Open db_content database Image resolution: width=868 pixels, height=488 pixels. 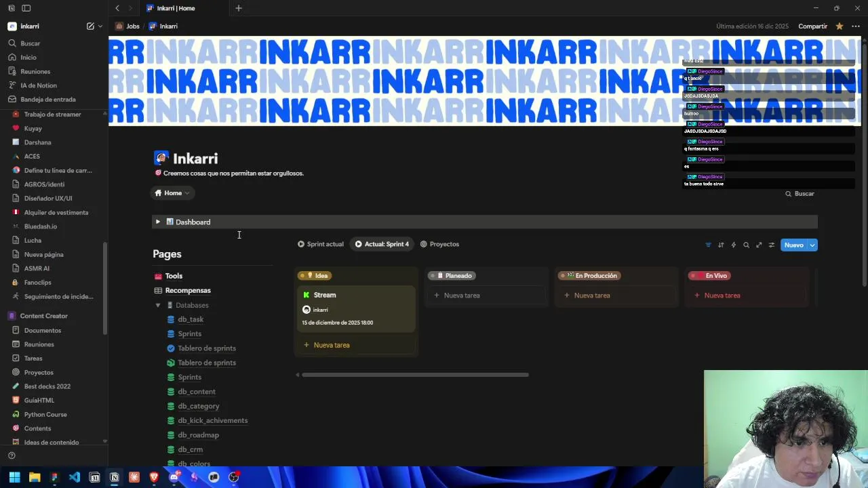pos(197,392)
